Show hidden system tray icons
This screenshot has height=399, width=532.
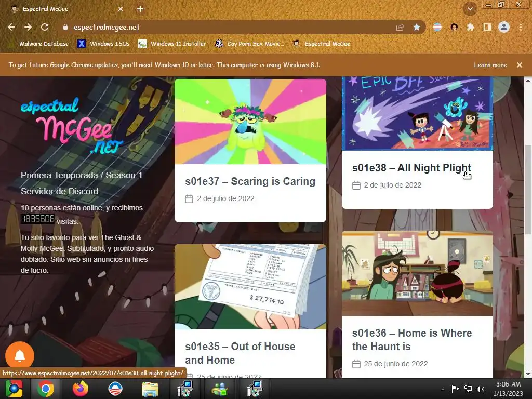click(443, 389)
